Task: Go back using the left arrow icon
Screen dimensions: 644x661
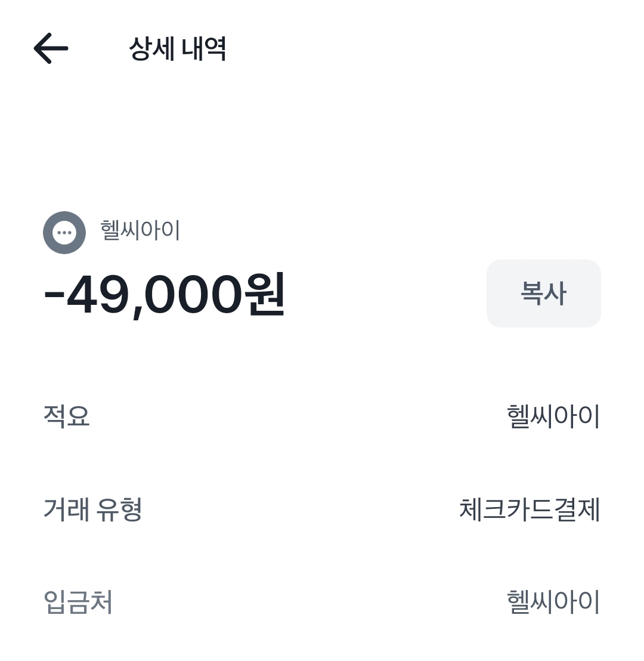Action: tap(51, 48)
